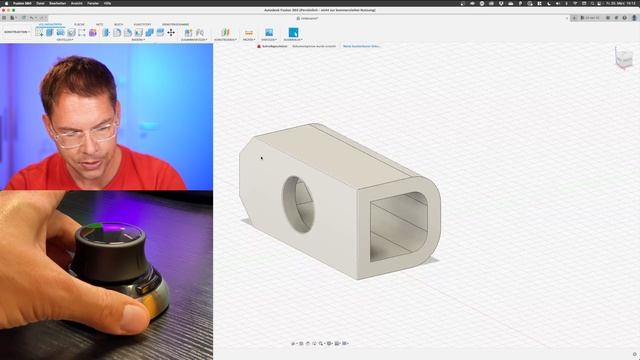Expand the Zusammenfügen panel dropdown
The image size is (640, 360).
pyautogui.click(x=194, y=40)
